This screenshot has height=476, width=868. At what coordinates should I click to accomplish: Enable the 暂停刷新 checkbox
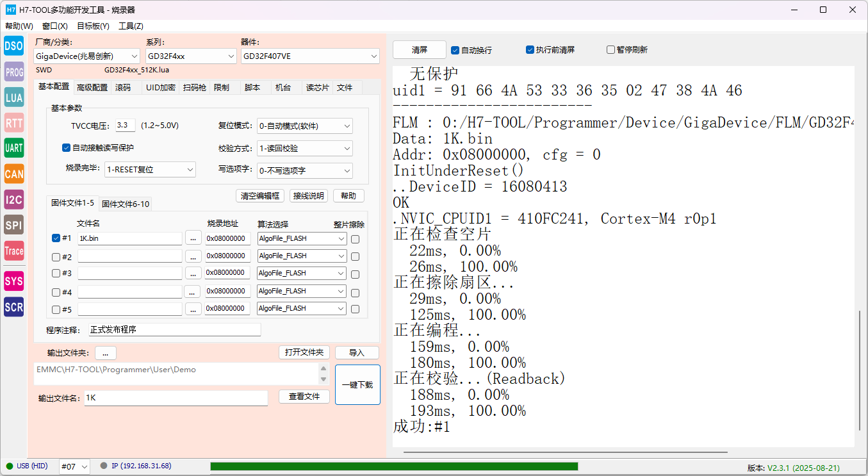[610, 50]
